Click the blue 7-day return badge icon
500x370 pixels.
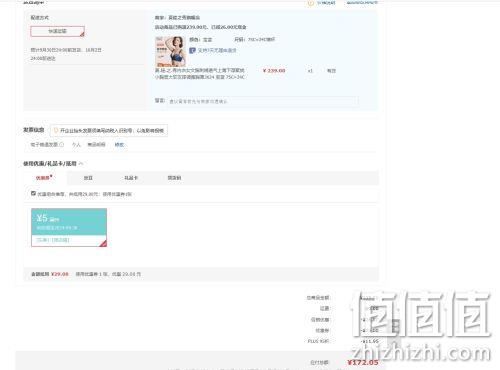pyautogui.click(x=192, y=50)
